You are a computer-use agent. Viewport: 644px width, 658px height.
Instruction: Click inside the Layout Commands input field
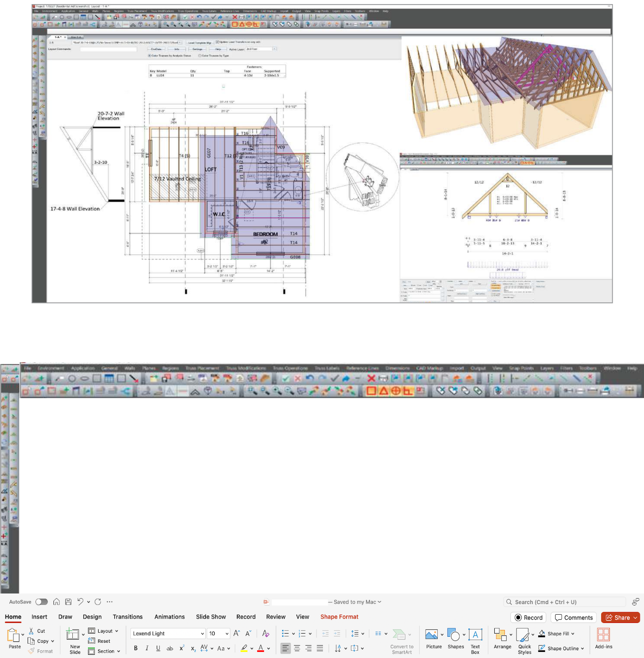point(109,49)
